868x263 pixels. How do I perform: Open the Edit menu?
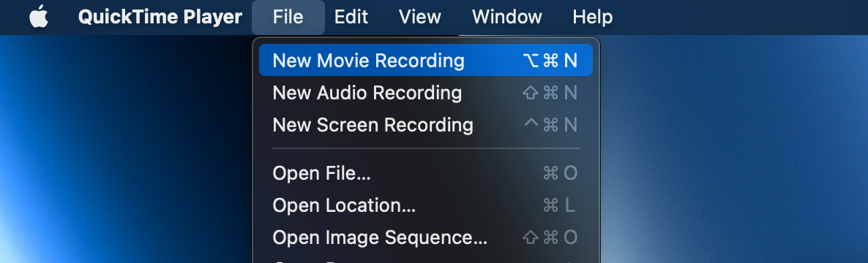[351, 17]
